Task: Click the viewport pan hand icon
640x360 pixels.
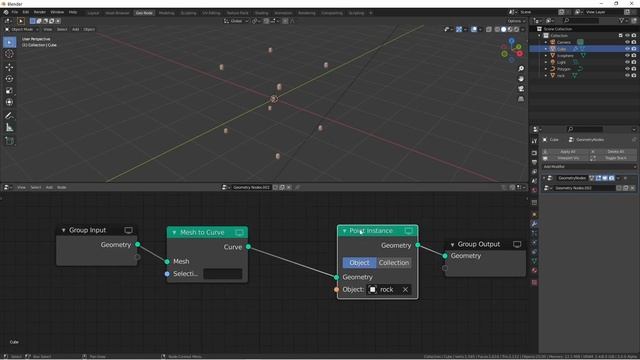Action: tap(521, 79)
